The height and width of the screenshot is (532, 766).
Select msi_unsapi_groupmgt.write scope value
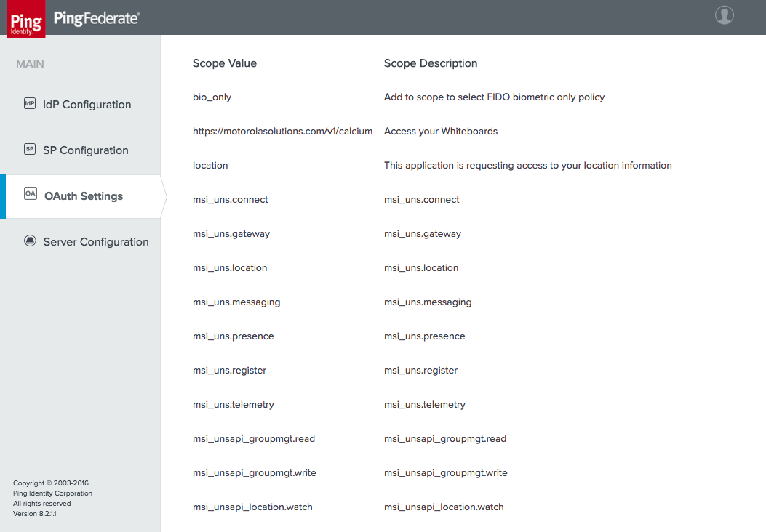click(254, 473)
